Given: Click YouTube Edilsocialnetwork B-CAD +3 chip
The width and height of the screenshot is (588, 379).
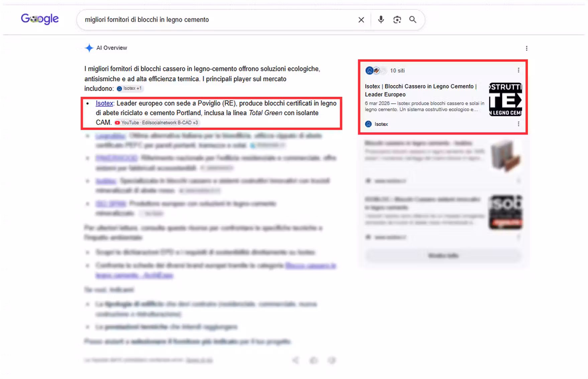Looking at the screenshot, I should [x=156, y=123].
